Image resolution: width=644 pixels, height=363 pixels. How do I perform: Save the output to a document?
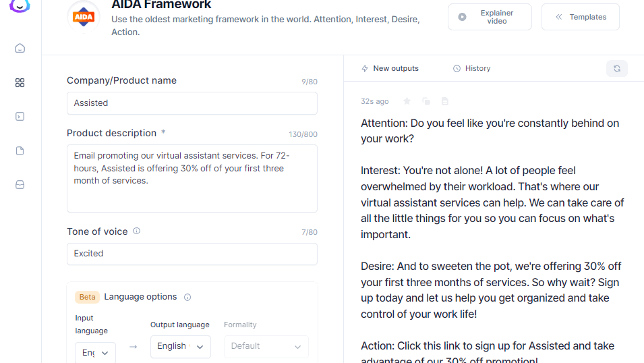pos(445,101)
